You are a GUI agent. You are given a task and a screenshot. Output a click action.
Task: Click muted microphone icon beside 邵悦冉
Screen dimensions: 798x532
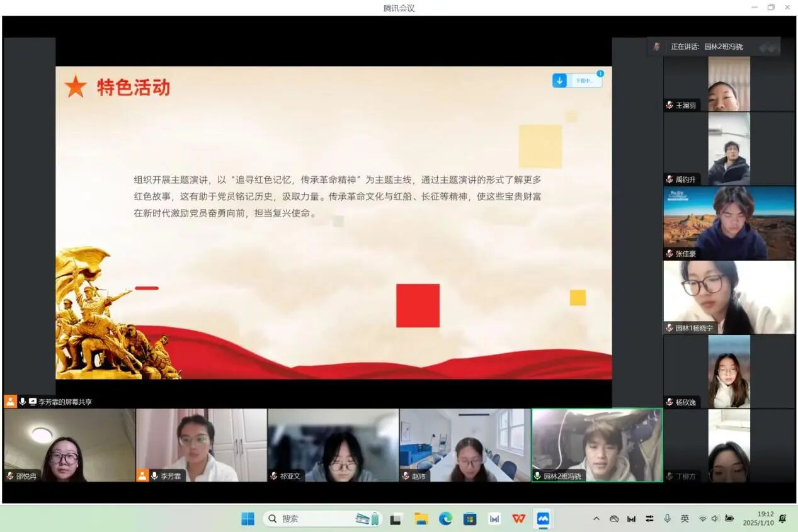pos(10,476)
